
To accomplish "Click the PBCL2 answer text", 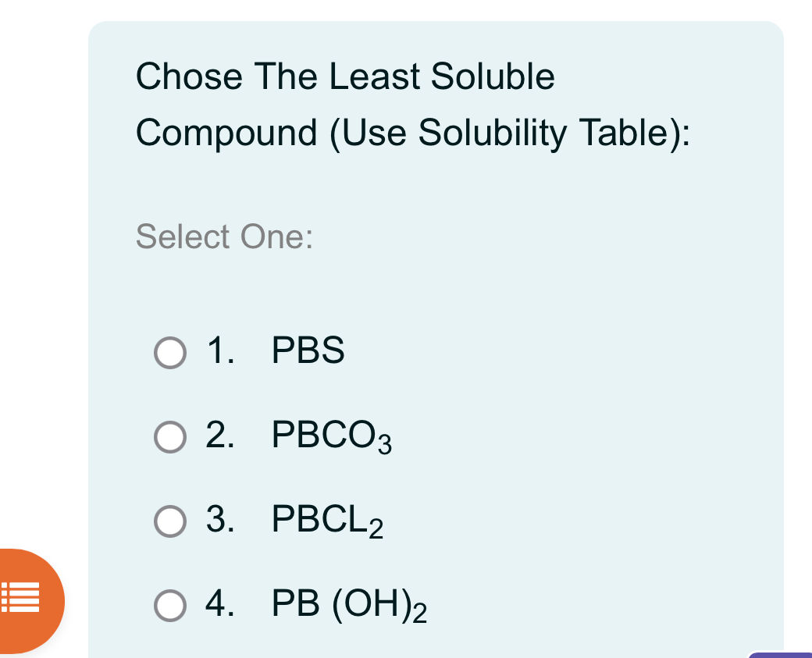I will pyautogui.click(x=327, y=521).
